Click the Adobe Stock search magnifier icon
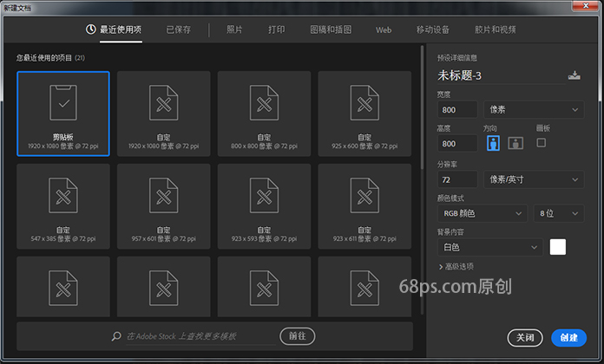This screenshot has width=604, height=364. [x=116, y=336]
